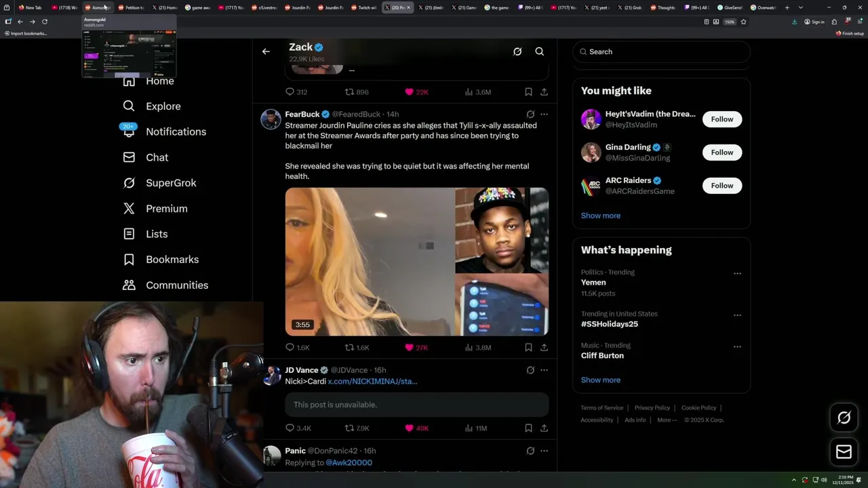Image resolution: width=868 pixels, height=488 pixels.
Task: Open Lists in the X sidebar
Action: [x=146, y=234]
